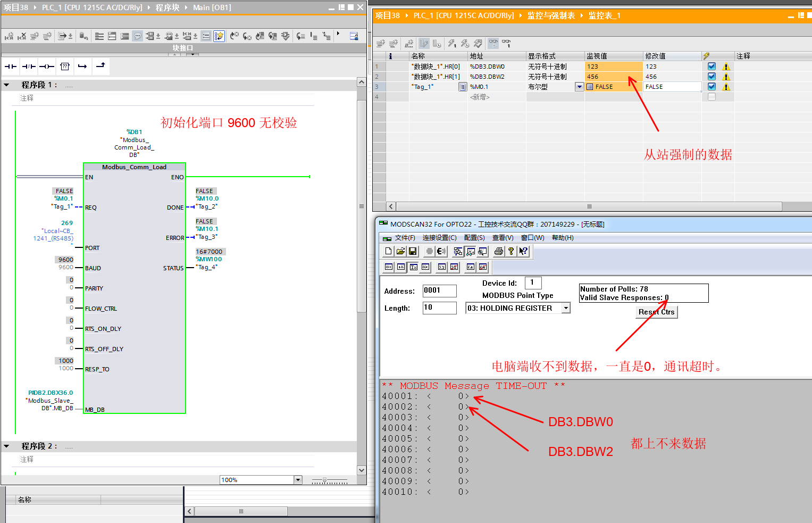Viewport: 812px width, 523px height.
Task: Click the open file icon in MODSCAN32
Action: 400,251
